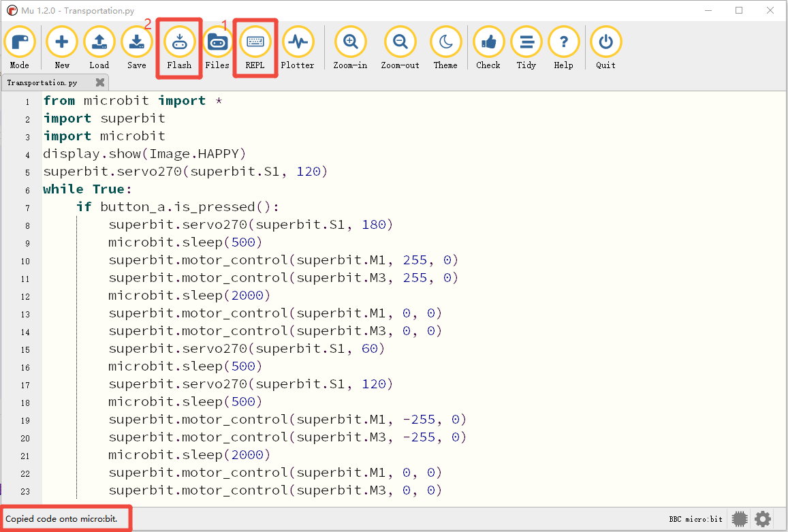This screenshot has width=788, height=532.
Task: Flash code onto the micro:bit
Action: pyautogui.click(x=179, y=48)
